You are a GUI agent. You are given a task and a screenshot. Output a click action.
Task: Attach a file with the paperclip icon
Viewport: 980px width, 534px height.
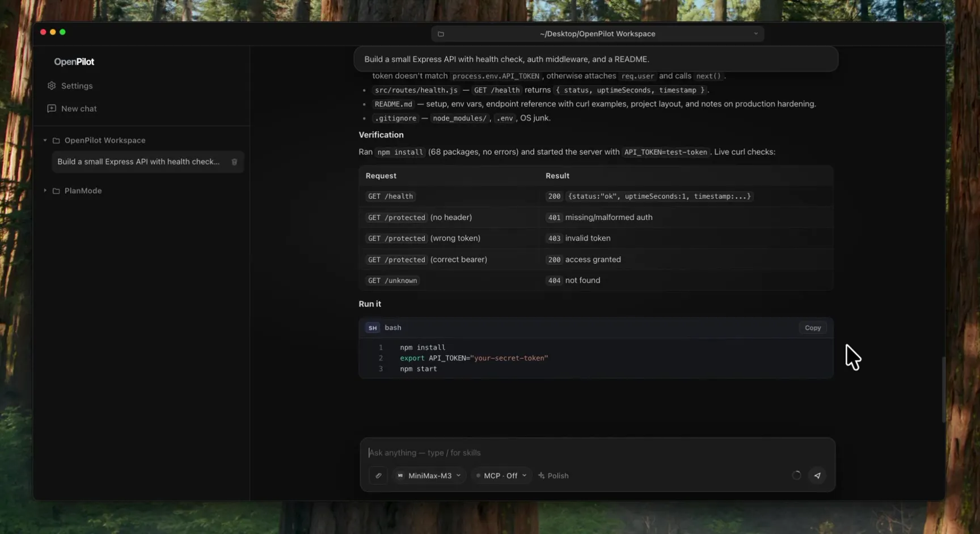click(x=378, y=476)
